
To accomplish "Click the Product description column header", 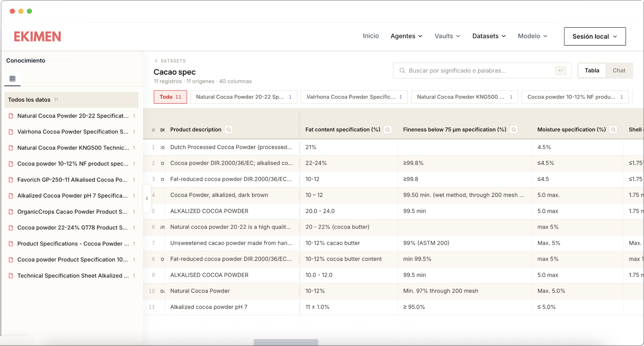I will click(196, 130).
